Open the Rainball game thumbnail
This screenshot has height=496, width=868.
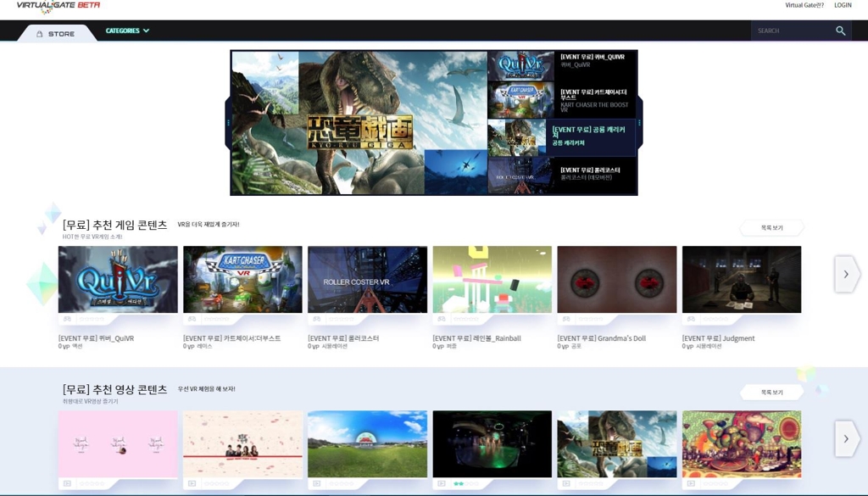coord(492,280)
